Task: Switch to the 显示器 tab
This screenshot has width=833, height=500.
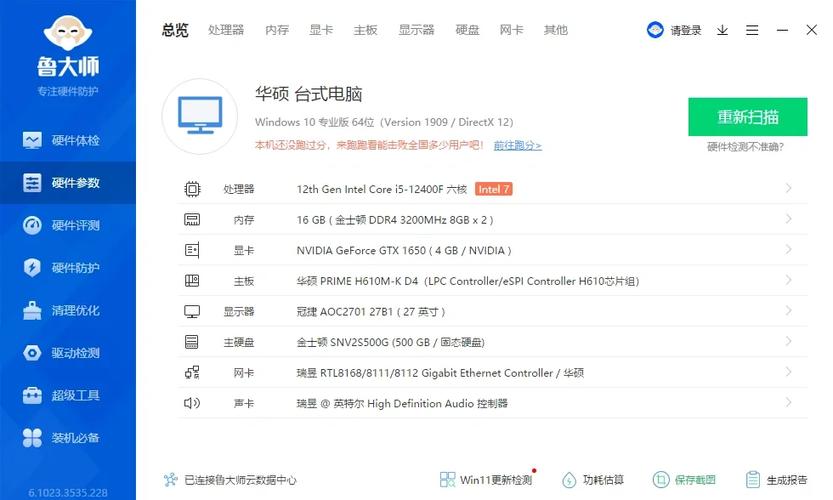Action: (x=416, y=30)
